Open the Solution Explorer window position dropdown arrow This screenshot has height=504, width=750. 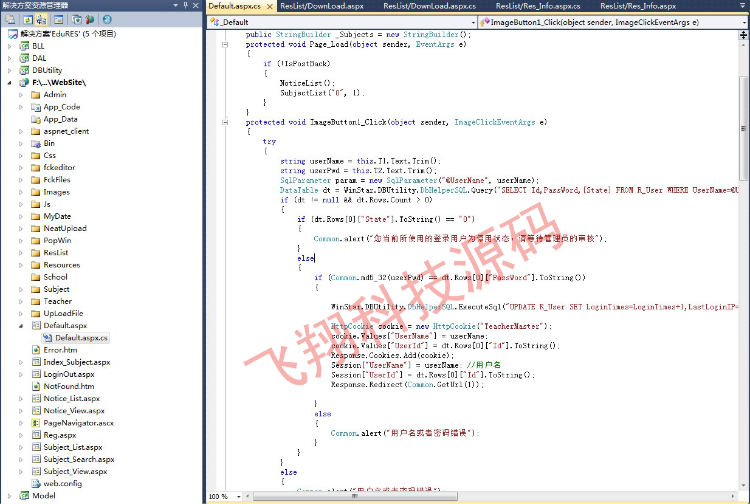pos(176,5)
